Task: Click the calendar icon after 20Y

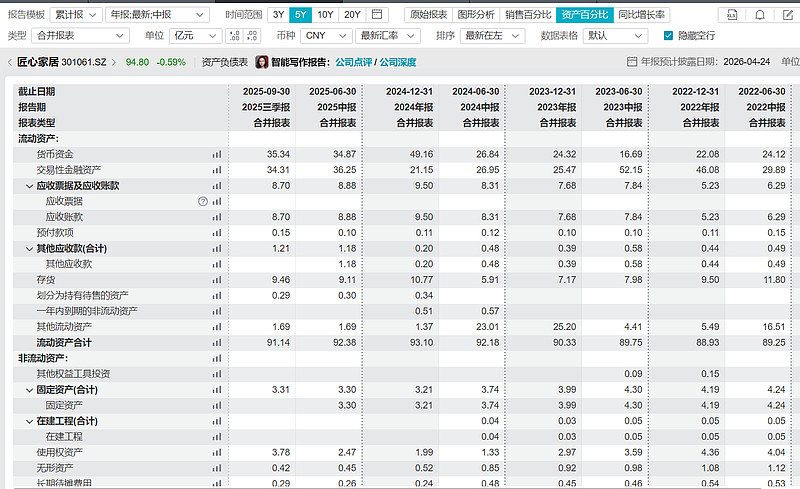Action: coord(377,15)
